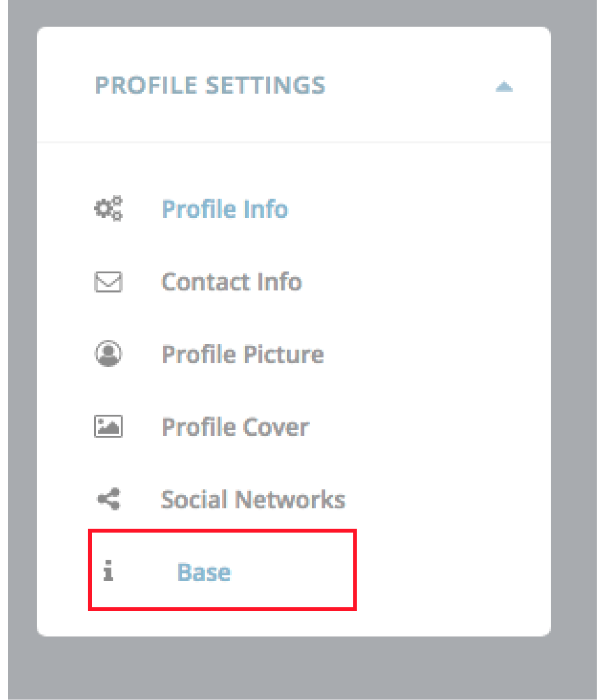Click the info "i" icon beside Base
Viewport: 597px width, 700px height.
click(x=108, y=571)
